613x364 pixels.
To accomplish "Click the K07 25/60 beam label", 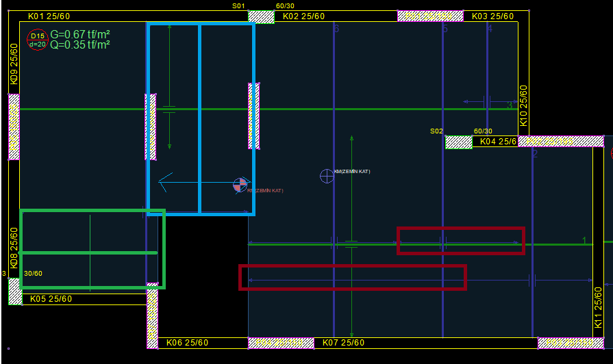I will click(343, 343).
